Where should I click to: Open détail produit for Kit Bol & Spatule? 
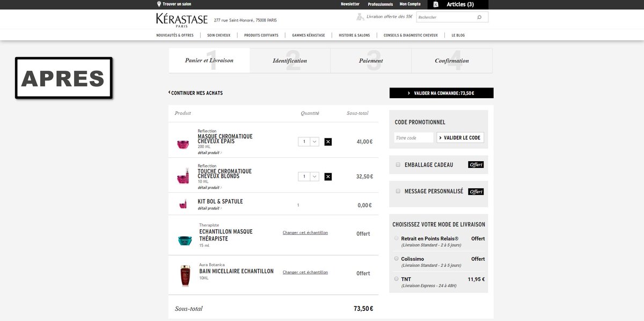coord(209,208)
